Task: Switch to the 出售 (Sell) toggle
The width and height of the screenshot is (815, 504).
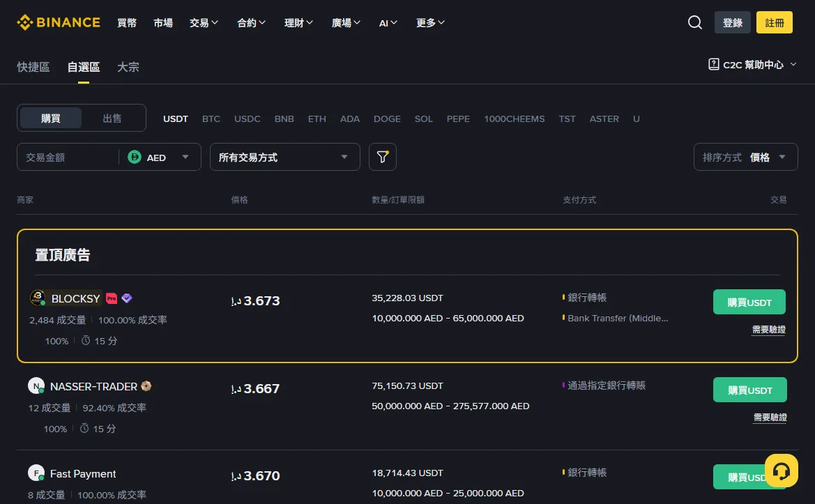Action: coord(112,118)
